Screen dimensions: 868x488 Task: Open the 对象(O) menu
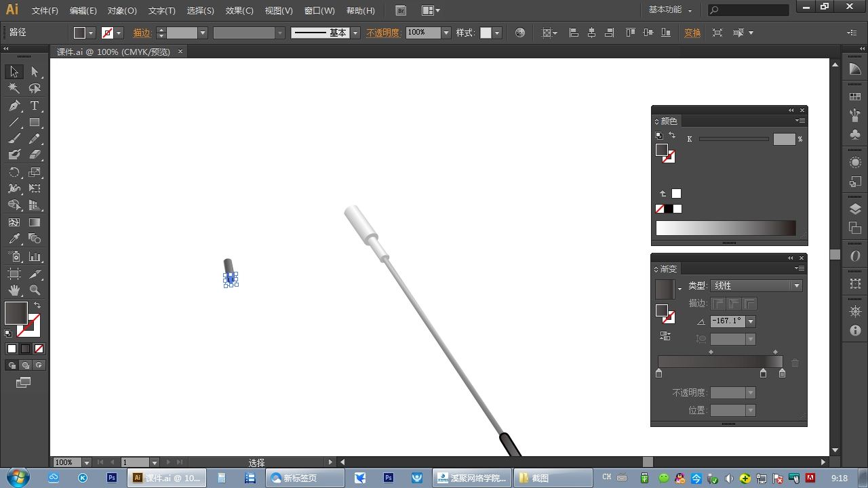(x=122, y=11)
